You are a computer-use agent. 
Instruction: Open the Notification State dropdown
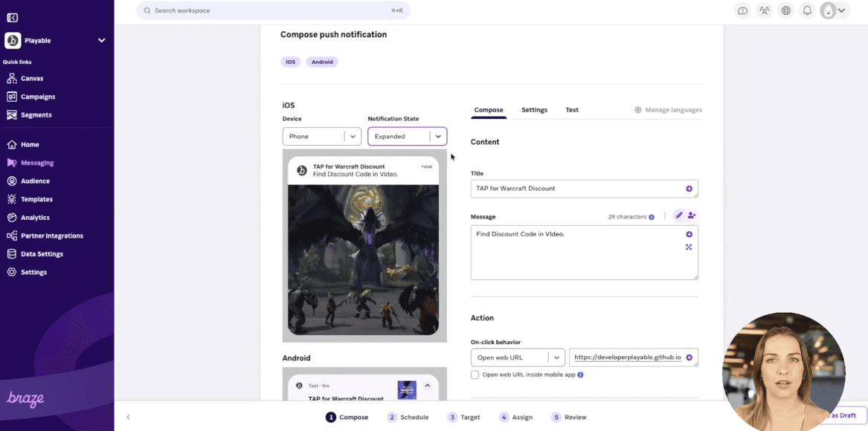click(408, 137)
